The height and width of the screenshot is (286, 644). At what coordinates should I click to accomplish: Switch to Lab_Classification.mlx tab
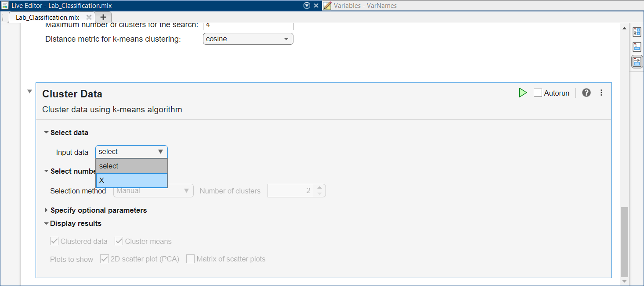pyautogui.click(x=47, y=18)
